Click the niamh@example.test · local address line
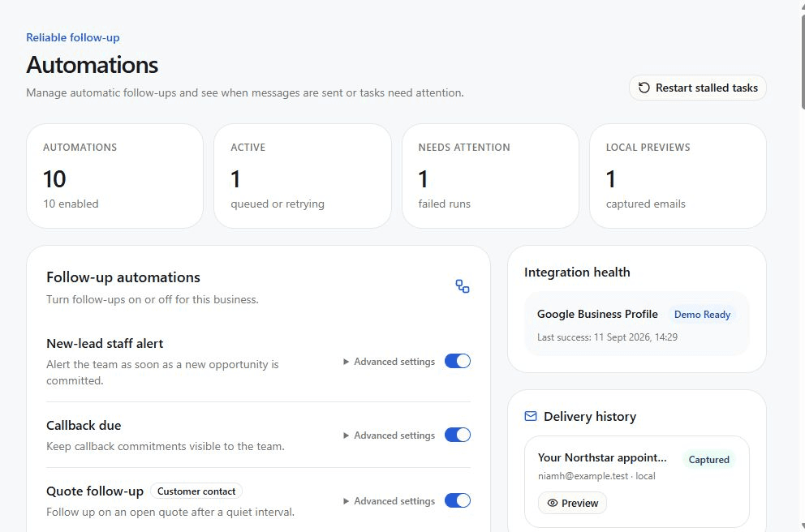The height and width of the screenshot is (532, 805). point(596,476)
